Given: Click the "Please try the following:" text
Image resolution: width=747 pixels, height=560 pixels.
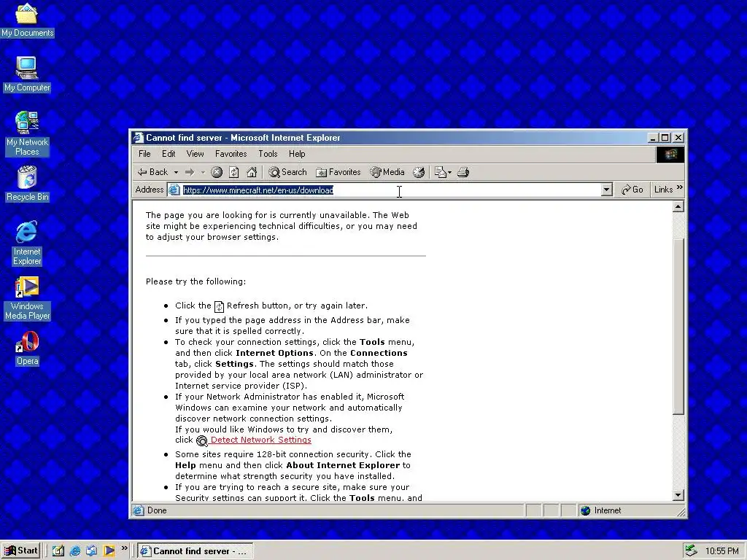Looking at the screenshot, I should click(196, 281).
